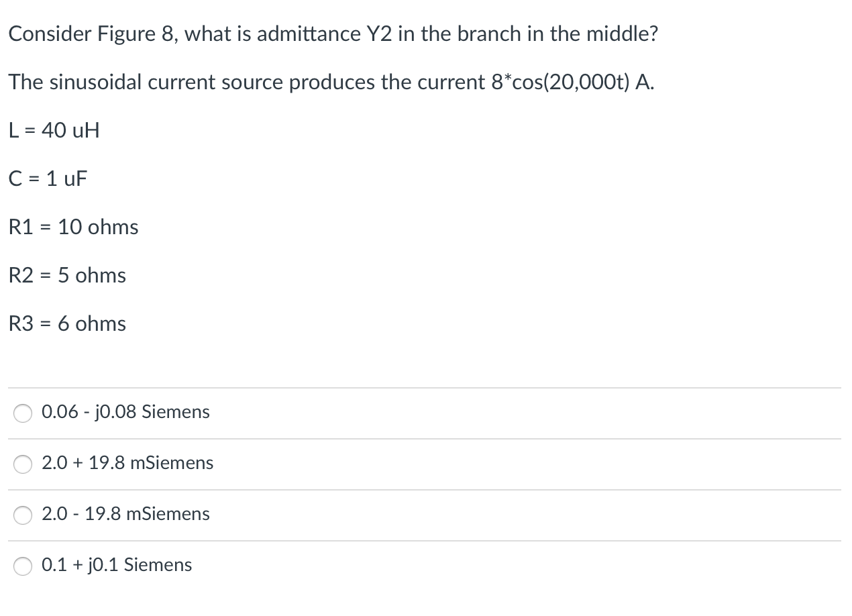
Task: Mark the "0.1 + j0.1 Siemens" radio button
Action: 23,566
